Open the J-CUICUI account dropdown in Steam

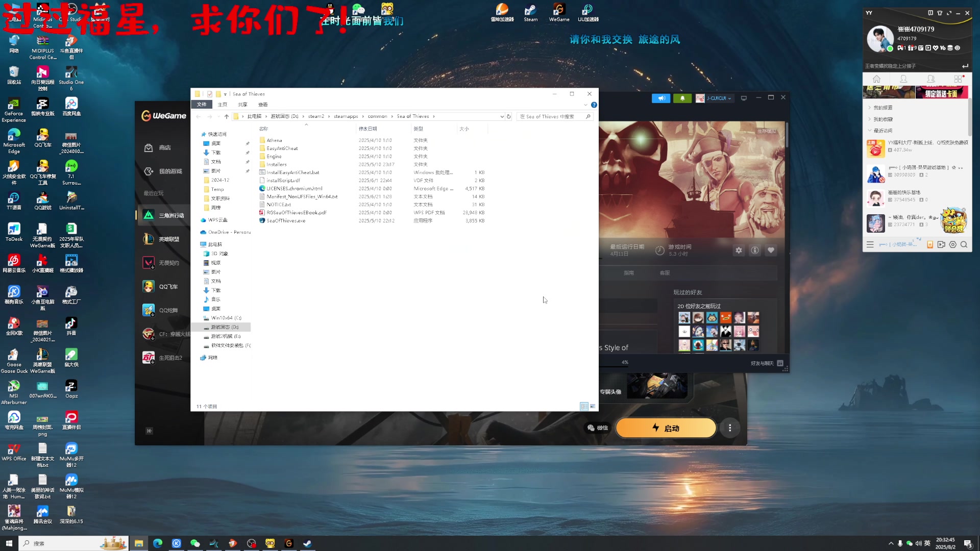point(714,98)
